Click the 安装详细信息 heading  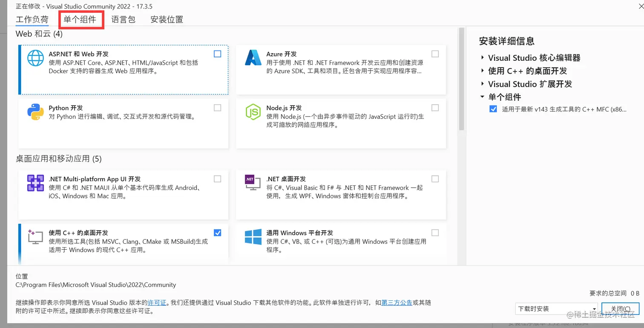click(x=507, y=41)
